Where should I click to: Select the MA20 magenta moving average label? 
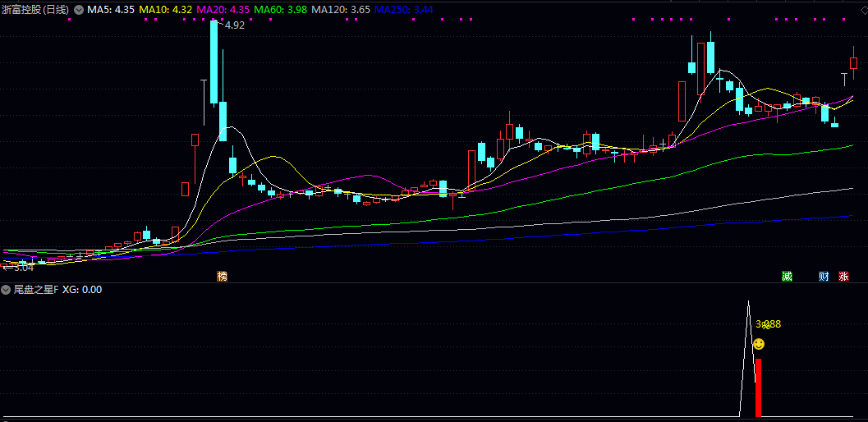[223, 10]
